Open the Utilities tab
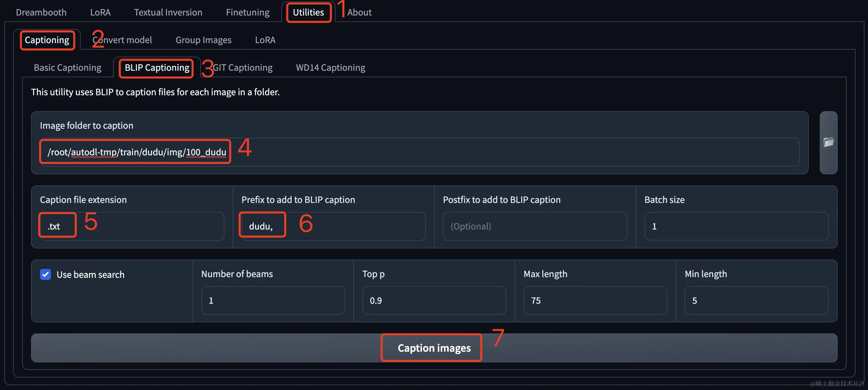 308,12
